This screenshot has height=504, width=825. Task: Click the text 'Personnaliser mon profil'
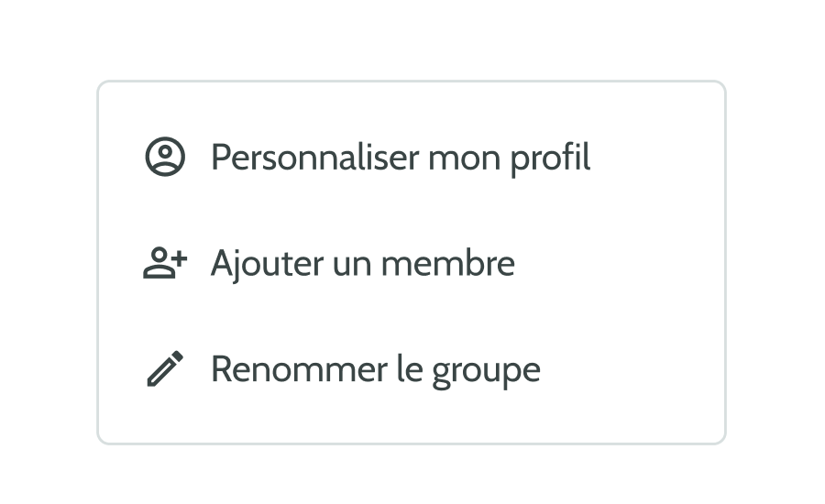pos(401,158)
